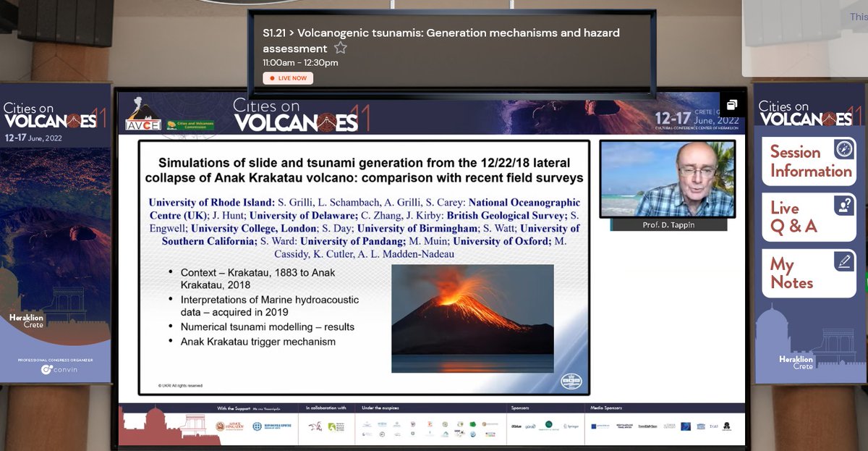This screenshot has width=868, height=451.
Task: Click the speaker webcam video thumbnail
Action: [667, 179]
